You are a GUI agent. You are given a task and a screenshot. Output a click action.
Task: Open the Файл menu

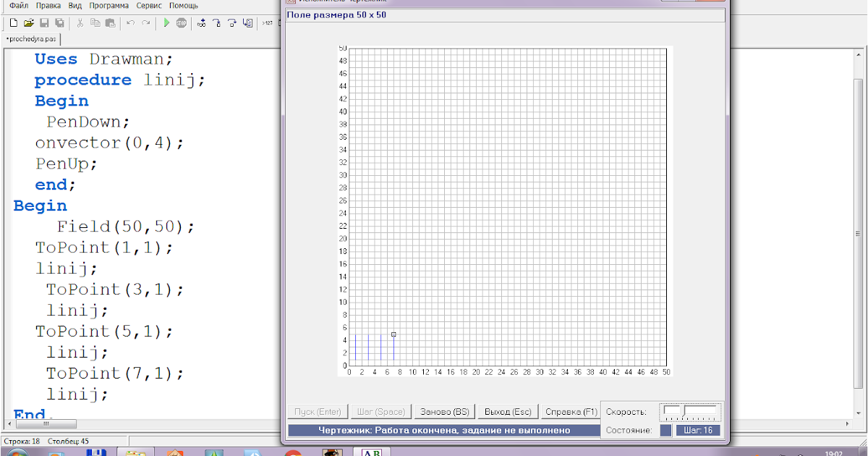tap(19, 5)
